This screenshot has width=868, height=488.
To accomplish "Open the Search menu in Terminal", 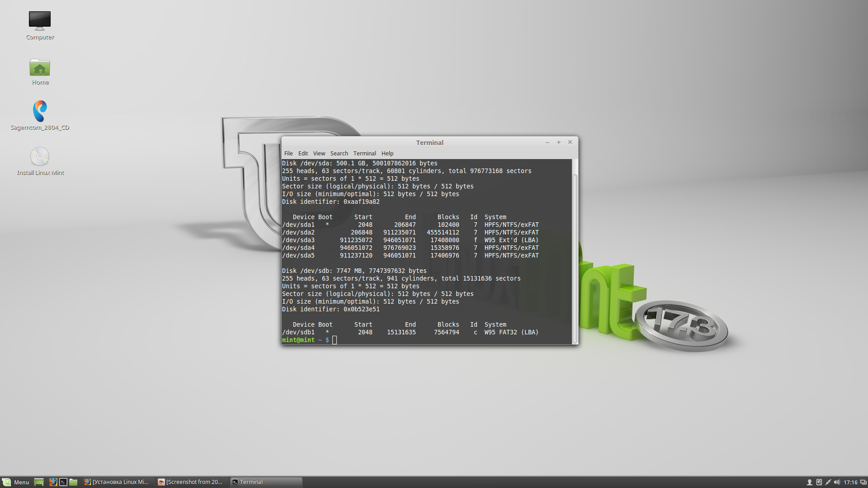I will (x=339, y=154).
